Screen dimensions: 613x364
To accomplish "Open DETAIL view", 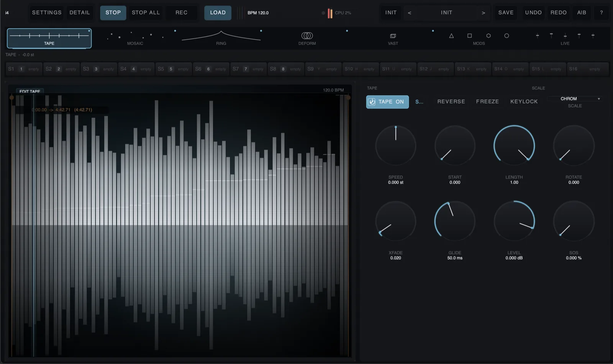I will click(80, 13).
